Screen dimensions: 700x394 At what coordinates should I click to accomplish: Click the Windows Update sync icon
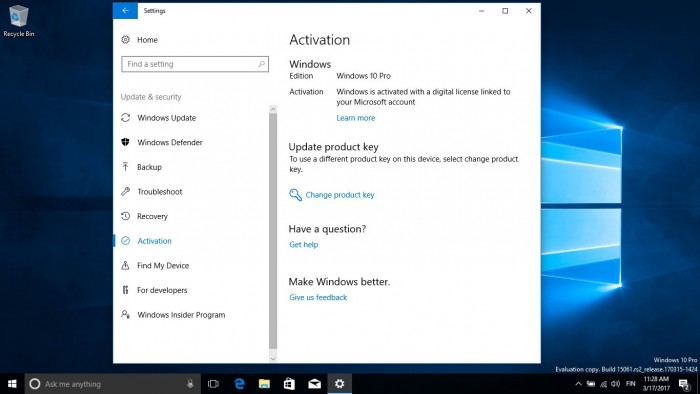(x=125, y=118)
